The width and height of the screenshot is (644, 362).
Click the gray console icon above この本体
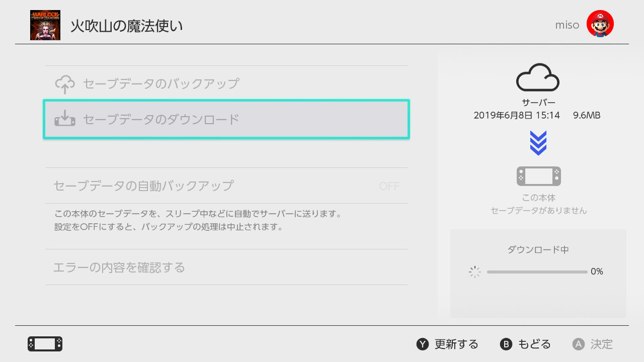pyautogui.click(x=538, y=176)
